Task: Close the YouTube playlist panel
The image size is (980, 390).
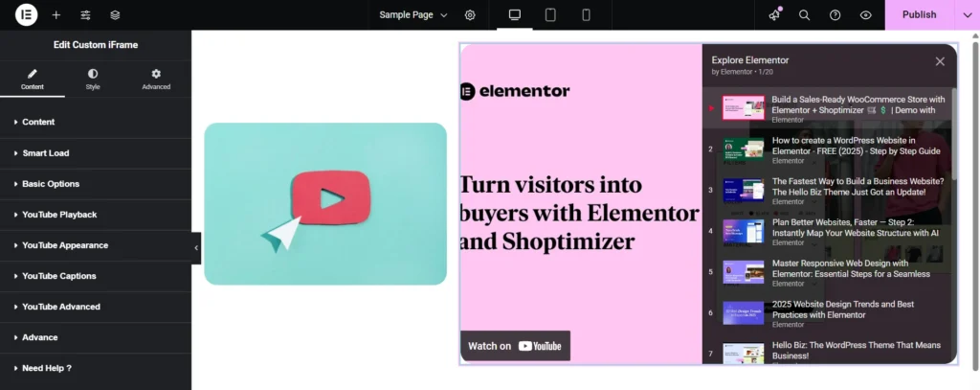Action: [x=940, y=61]
